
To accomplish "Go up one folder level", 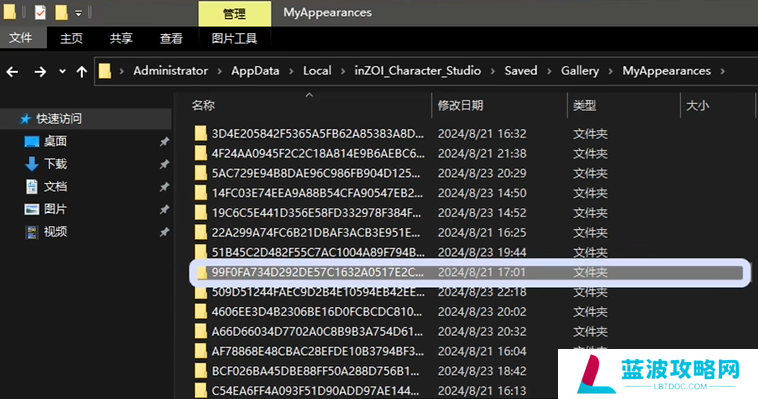I will click(x=82, y=72).
